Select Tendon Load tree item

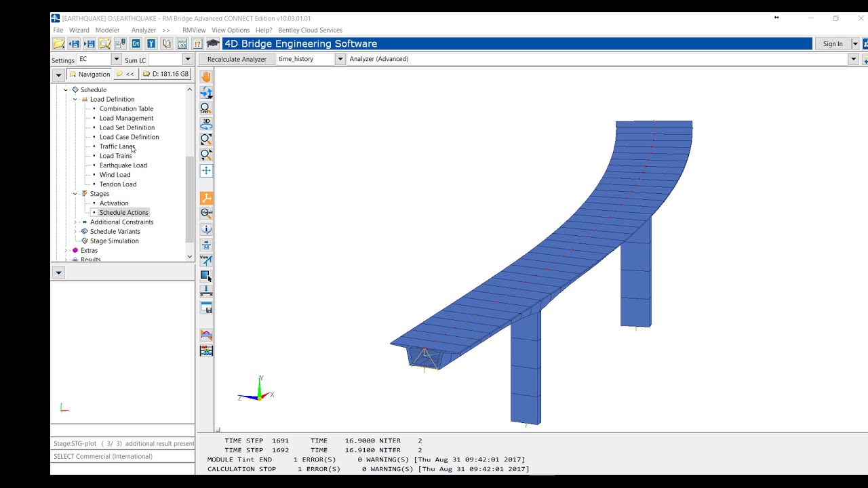click(118, 184)
